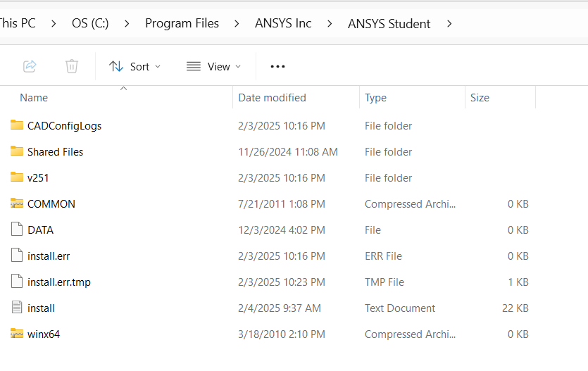Screen dimensions: 588x371
Task: Click the v251 folder icon
Action: tap(17, 177)
